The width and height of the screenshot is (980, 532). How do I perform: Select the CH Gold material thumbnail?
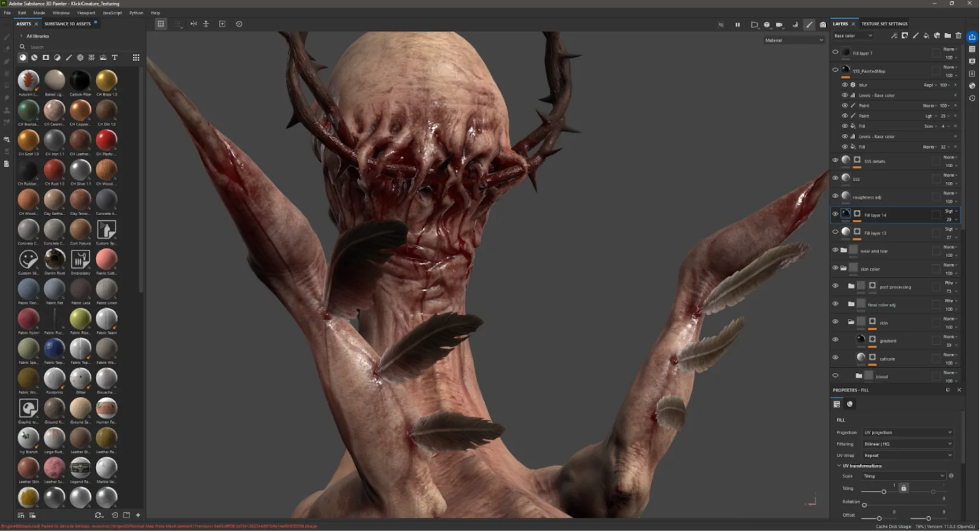click(x=28, y=140)
